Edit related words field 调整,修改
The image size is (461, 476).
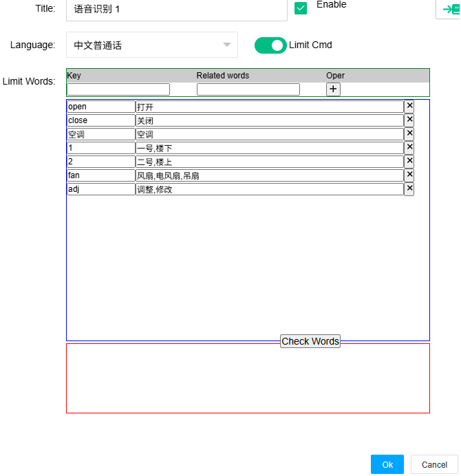point(269,189)
